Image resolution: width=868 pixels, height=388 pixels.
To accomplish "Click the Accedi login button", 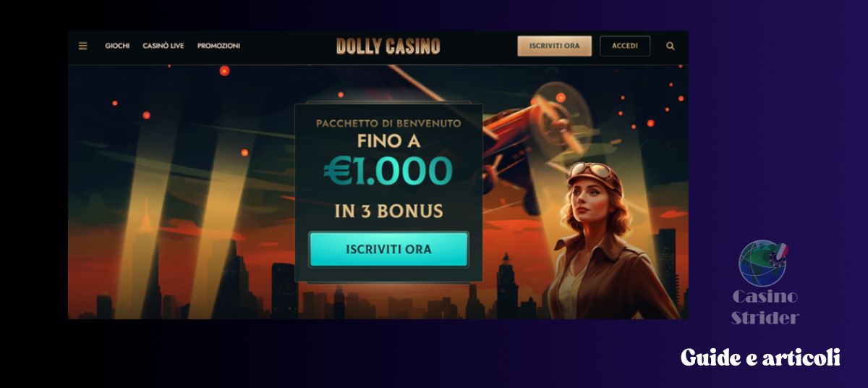I will coord(625,46).
